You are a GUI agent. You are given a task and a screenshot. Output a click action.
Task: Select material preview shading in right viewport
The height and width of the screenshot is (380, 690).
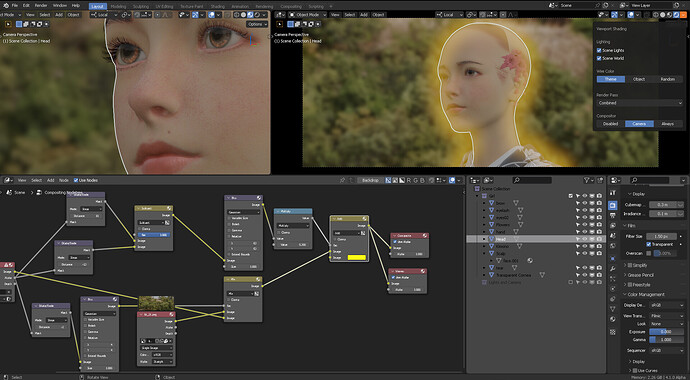(x=669, y=15)
